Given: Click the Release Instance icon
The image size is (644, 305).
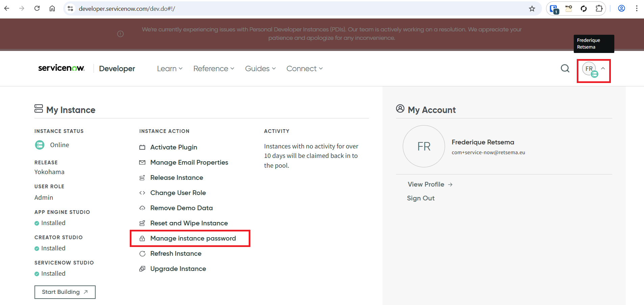Looking at the screenshot, I should point(142,178).
